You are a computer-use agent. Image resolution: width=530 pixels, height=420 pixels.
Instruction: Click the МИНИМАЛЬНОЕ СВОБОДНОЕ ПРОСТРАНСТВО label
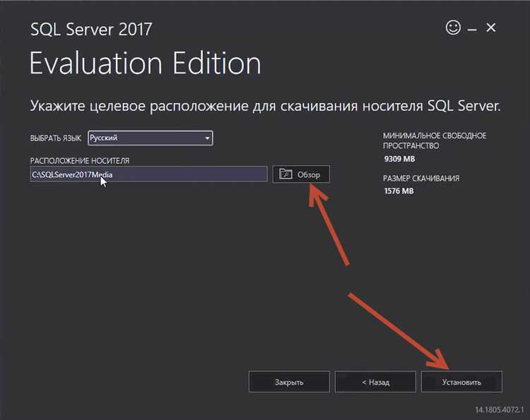click(x=435, y=140)
